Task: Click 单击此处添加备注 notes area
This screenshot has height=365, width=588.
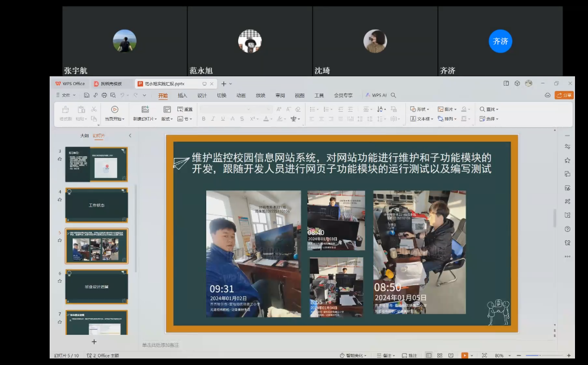Action: 160,345
